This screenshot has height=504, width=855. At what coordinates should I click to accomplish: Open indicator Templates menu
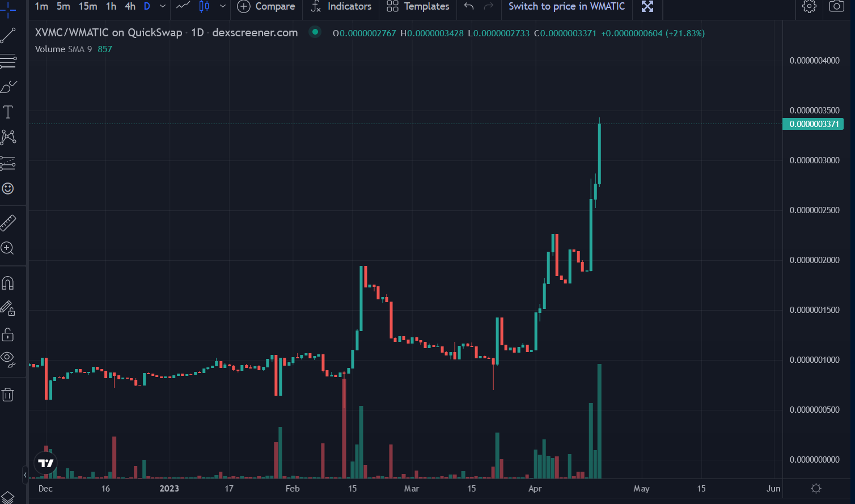coord(418,6)
